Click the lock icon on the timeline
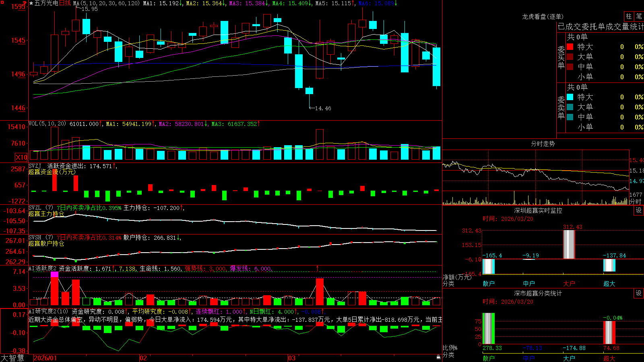This screenshot has width=644, height=362. pyautogui.click(x=439, y=357)
